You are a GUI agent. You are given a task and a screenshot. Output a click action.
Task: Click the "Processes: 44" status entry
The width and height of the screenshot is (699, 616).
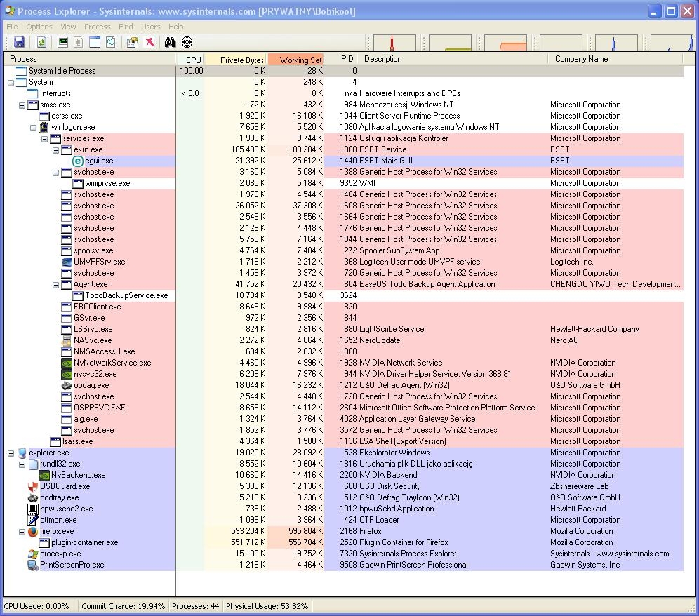coord(195,607)
